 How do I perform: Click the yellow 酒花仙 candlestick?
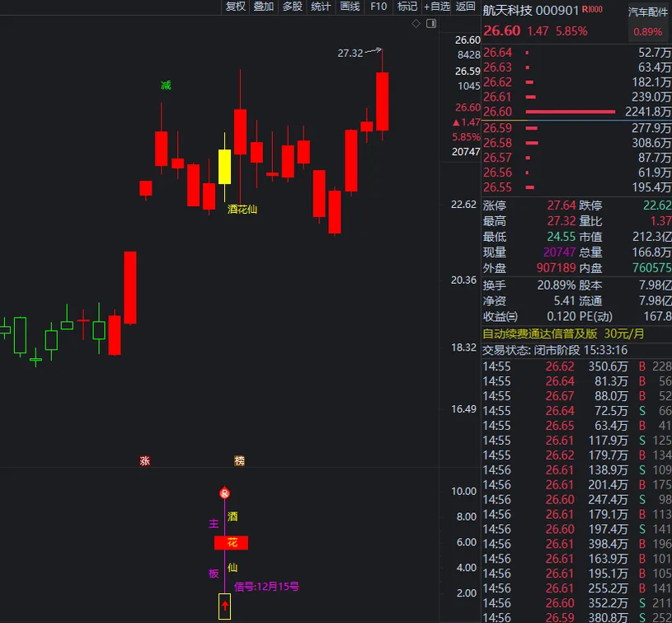click(x=224, y=167)
